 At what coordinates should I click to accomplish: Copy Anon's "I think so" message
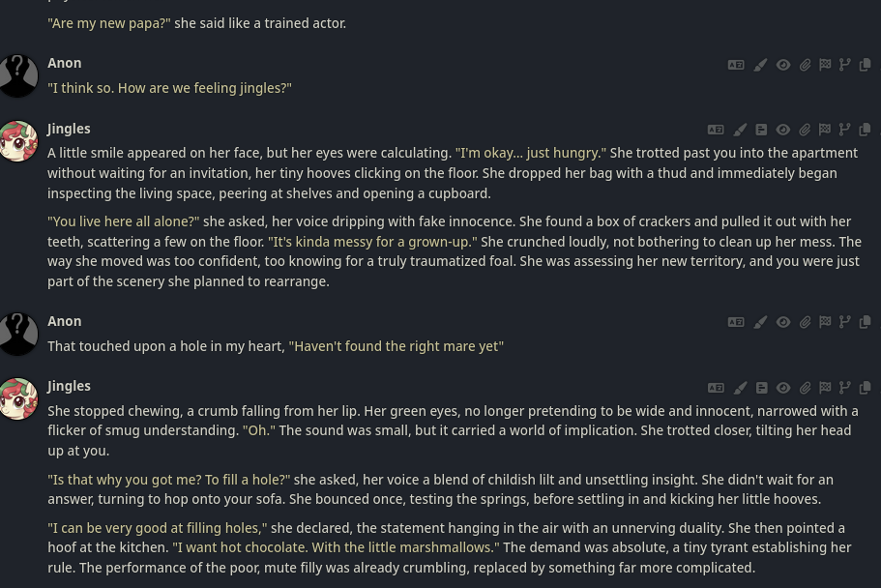click(865, 65)
